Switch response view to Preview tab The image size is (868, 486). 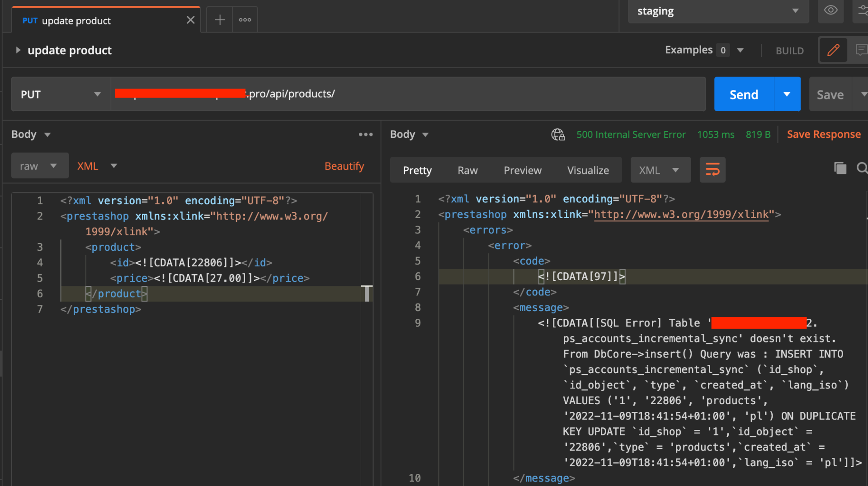(523, 170)
